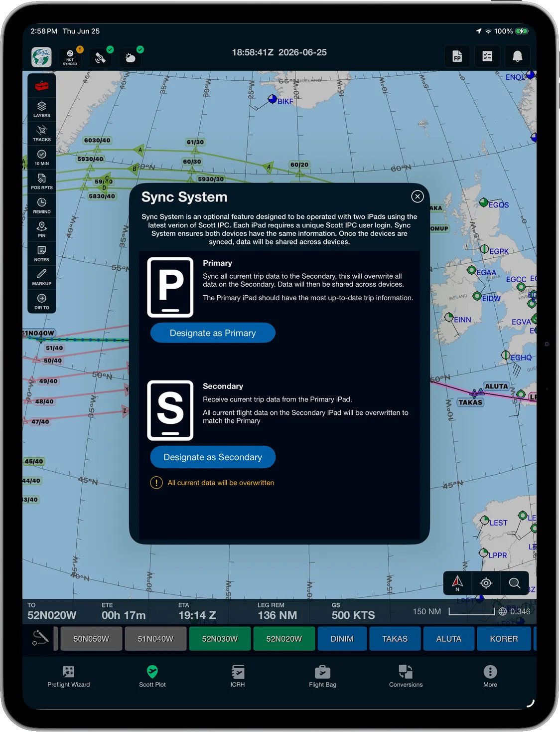Tap the LEST airport marker
This screenshot has width=560, height=732.
click(485, 520)
